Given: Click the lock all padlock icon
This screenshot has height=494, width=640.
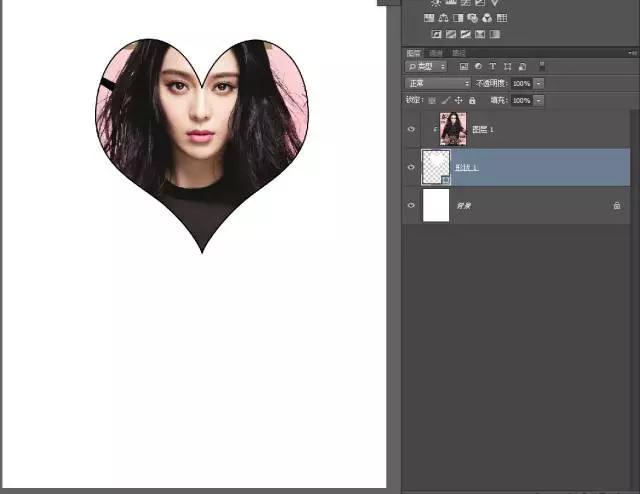Looking at the screenshot, I should [472, 101].
